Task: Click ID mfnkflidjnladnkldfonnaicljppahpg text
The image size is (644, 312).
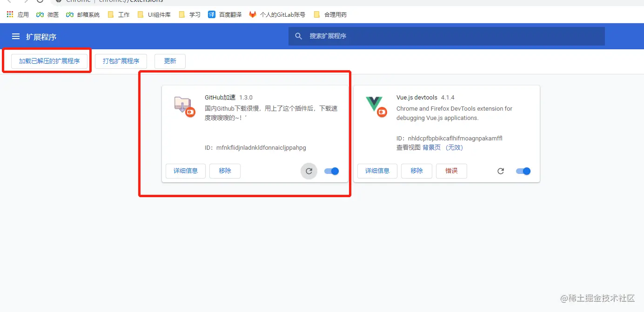Action: click(x=255, y=148)
